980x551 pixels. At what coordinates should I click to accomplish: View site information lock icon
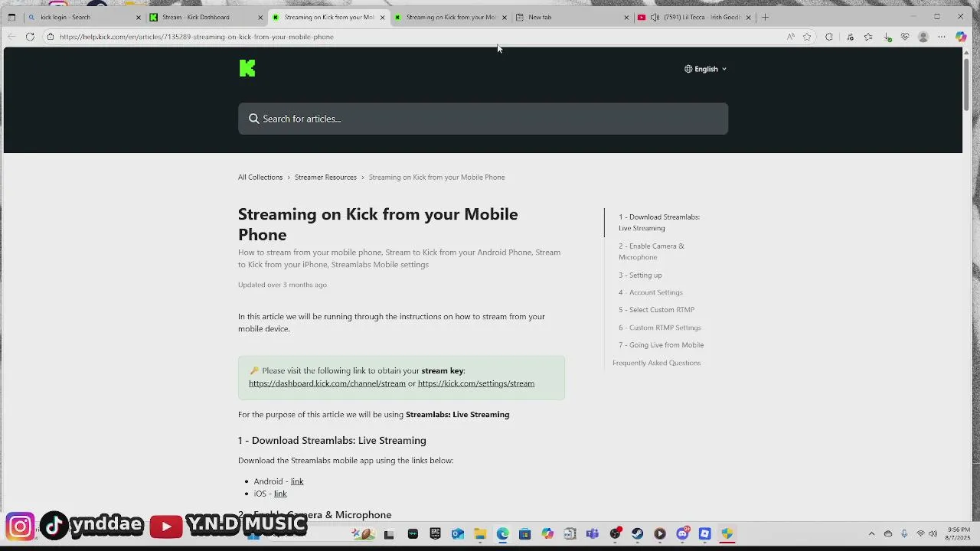click(51, 37)
